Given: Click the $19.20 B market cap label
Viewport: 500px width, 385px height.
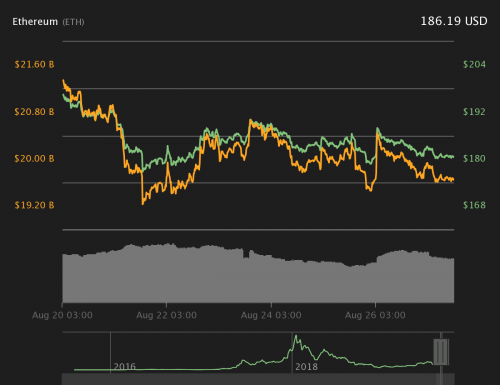Looking at the screenshot, I should 34,205.
